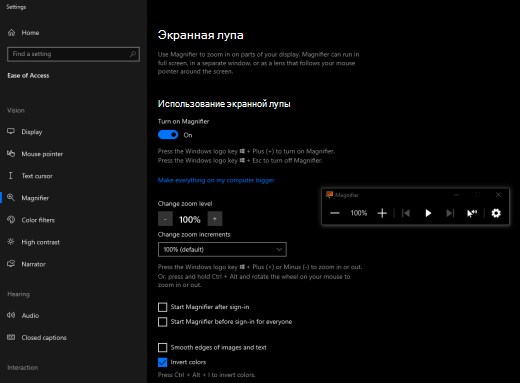Increase zoom level with the plus button

[x=215, y=219]
